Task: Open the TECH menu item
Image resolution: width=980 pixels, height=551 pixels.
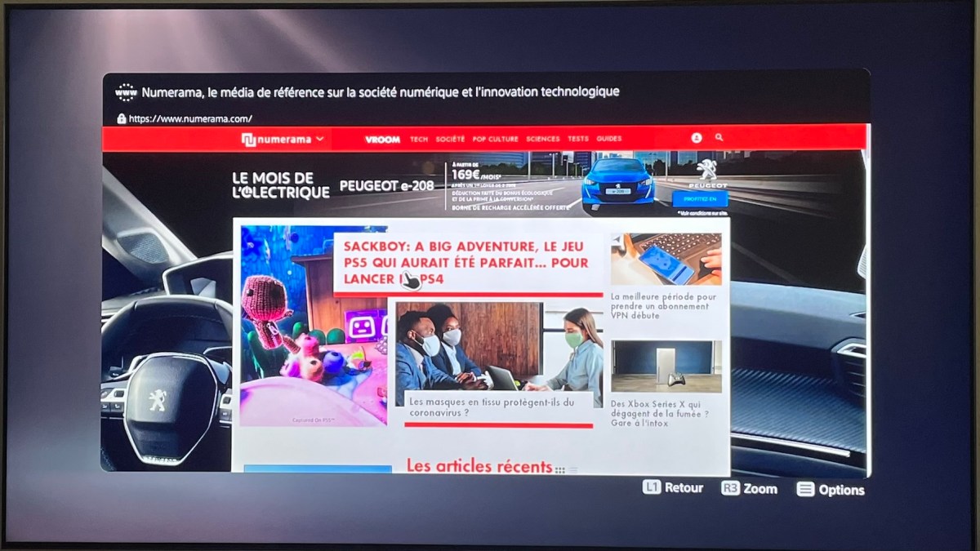Action: (x=419, y=140)
